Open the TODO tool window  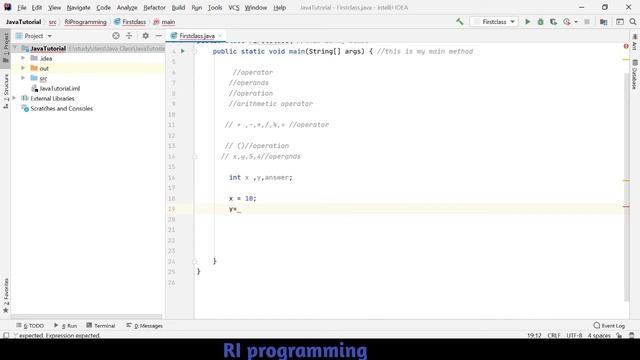pyautogui.click(x=30, y=325)
